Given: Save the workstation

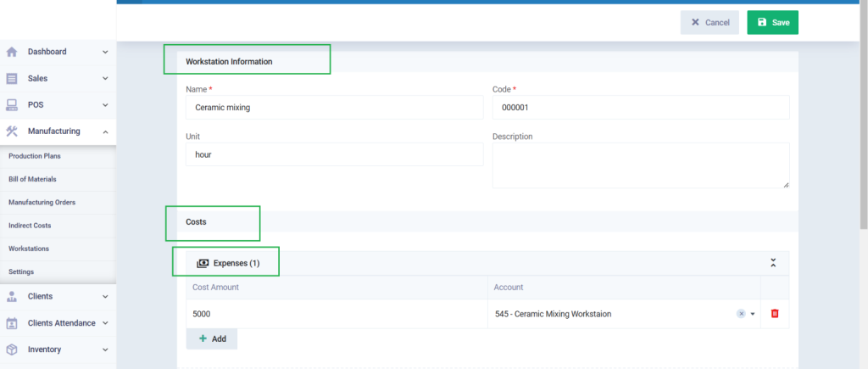Looking at the screenshot, I should [773, 23].
